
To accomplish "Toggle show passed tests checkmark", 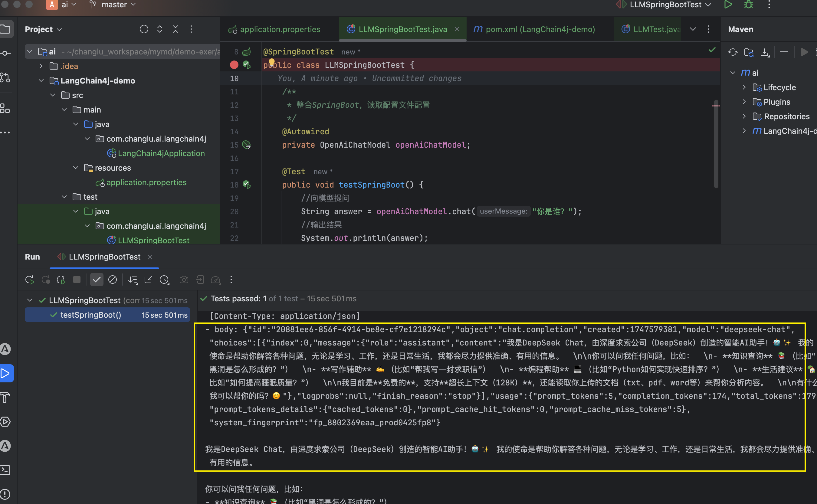I will point(97,280).
